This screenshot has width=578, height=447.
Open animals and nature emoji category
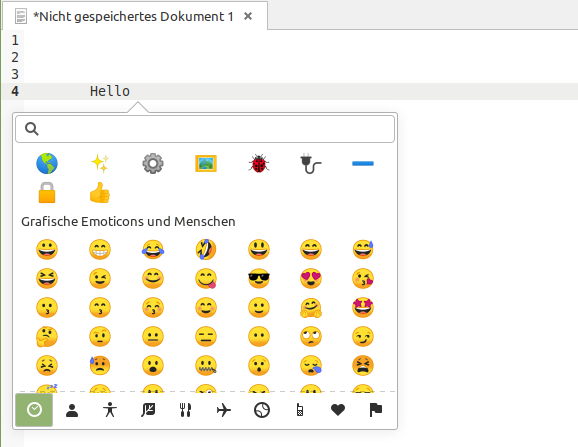click(148, 410)
